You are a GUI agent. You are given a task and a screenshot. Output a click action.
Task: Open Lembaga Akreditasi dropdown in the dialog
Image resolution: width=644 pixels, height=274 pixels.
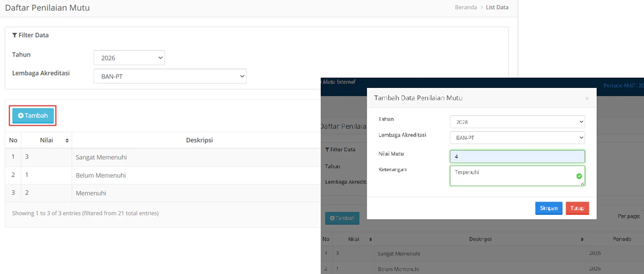(517, 138)
